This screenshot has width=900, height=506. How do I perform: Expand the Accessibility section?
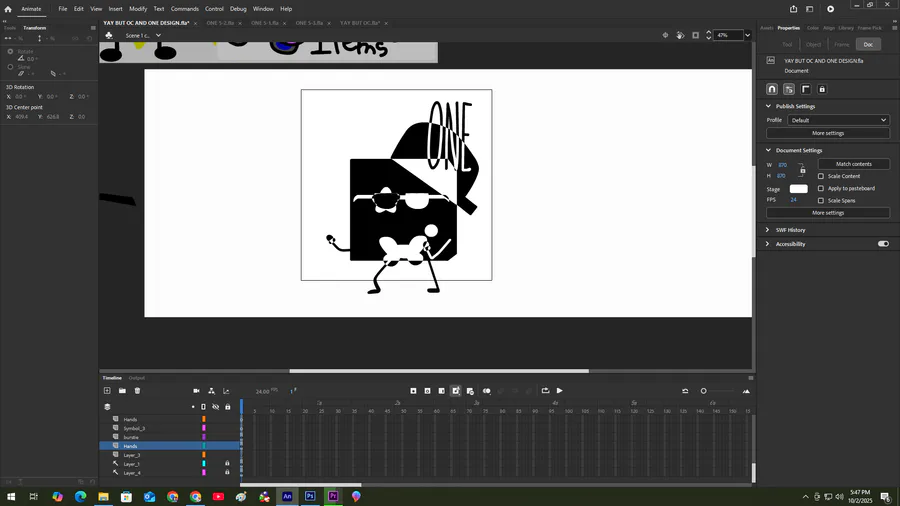768,244
